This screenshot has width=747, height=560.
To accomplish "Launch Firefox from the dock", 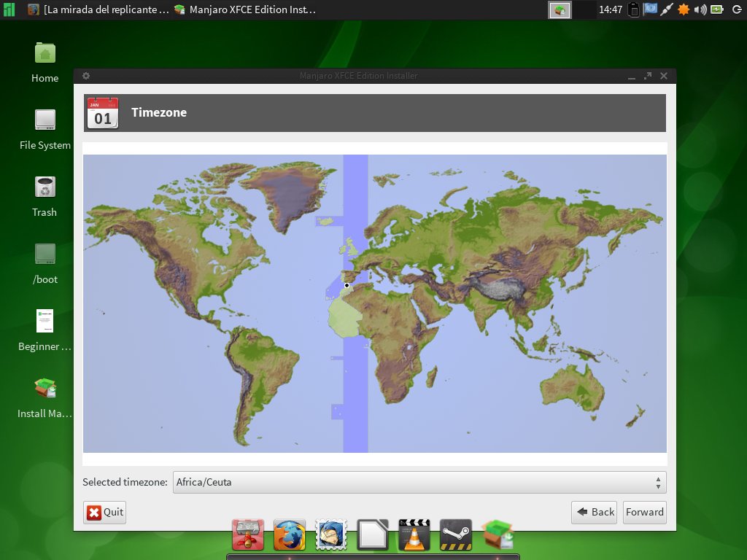I will pos(290,534).
